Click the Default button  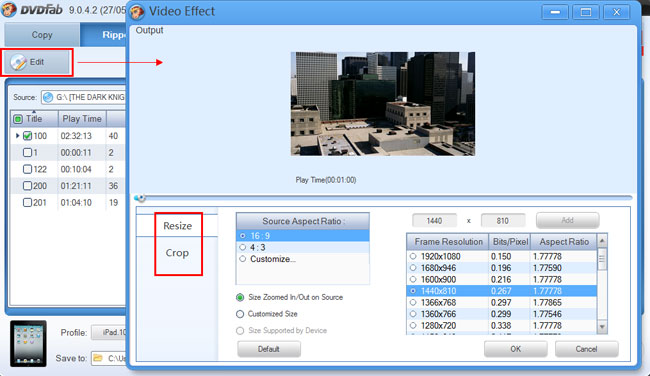pos(269,349)
